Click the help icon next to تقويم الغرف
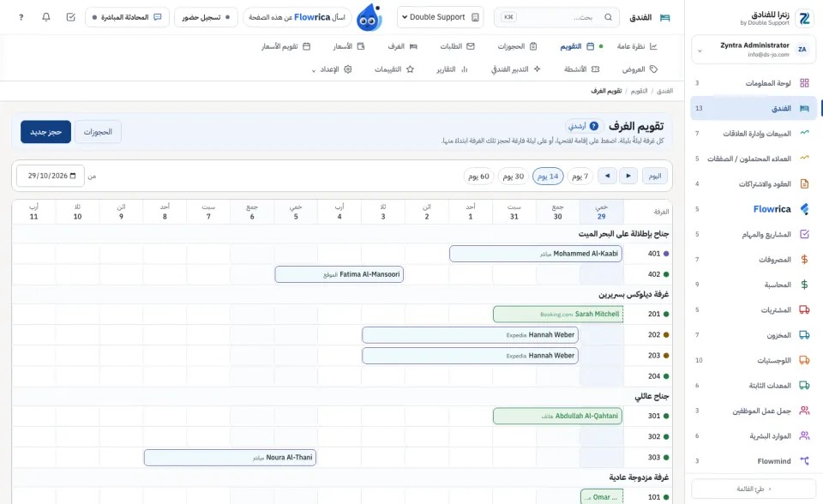Screen dimensions: 823x504 pos(593,126)
